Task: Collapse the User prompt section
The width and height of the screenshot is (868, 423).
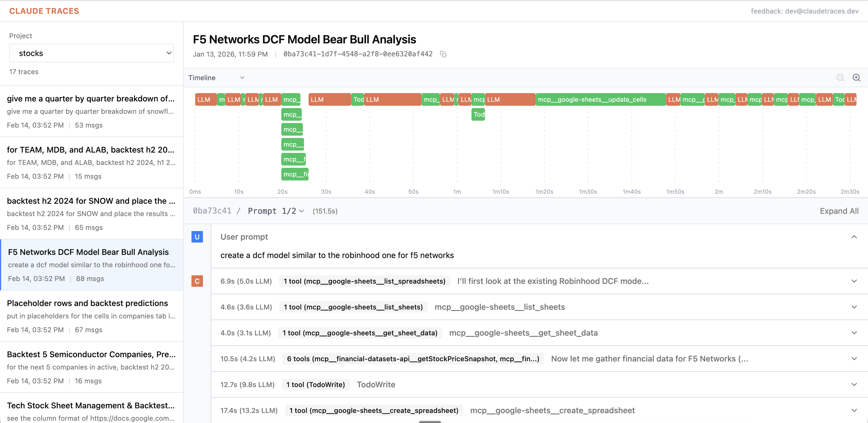Action: [x=854, y=237]
